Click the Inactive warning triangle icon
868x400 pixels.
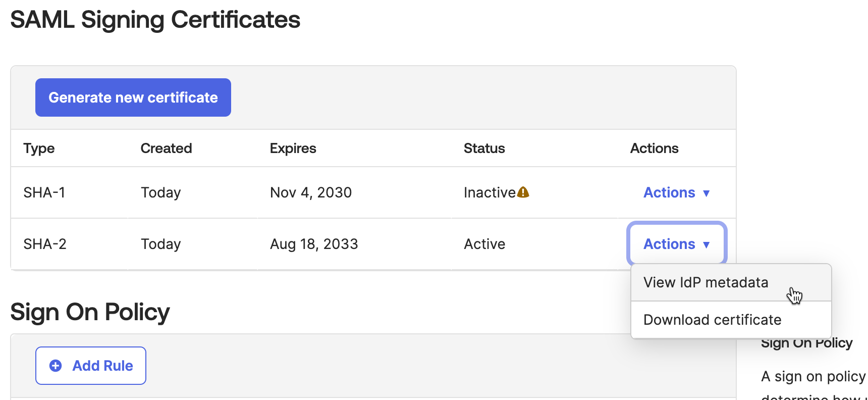click(x=523, y=192)
